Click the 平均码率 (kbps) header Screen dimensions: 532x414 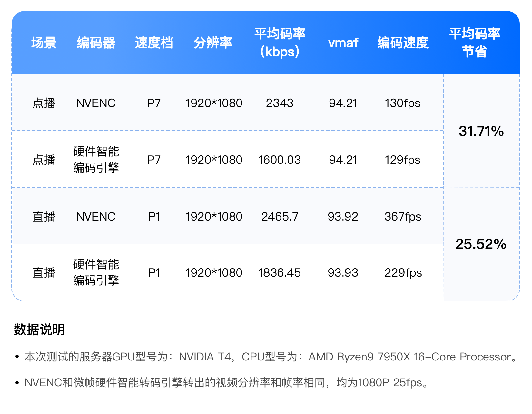(280, 43)
